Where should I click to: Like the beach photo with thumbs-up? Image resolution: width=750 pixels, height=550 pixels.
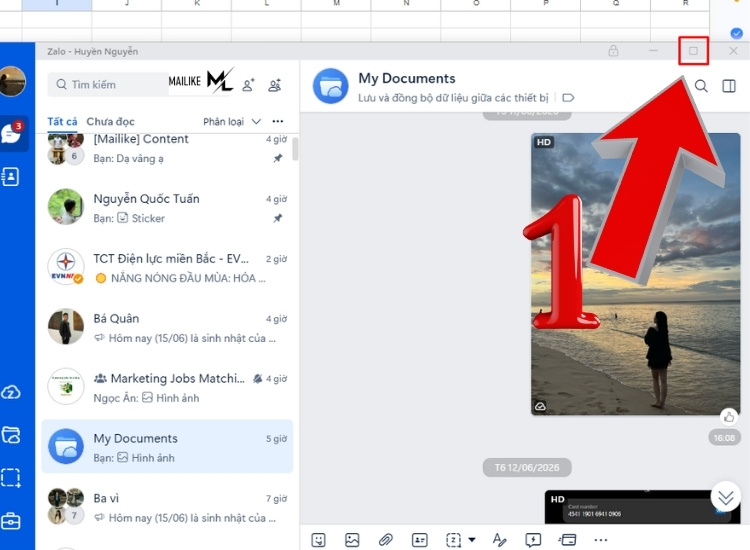point(729,418)
